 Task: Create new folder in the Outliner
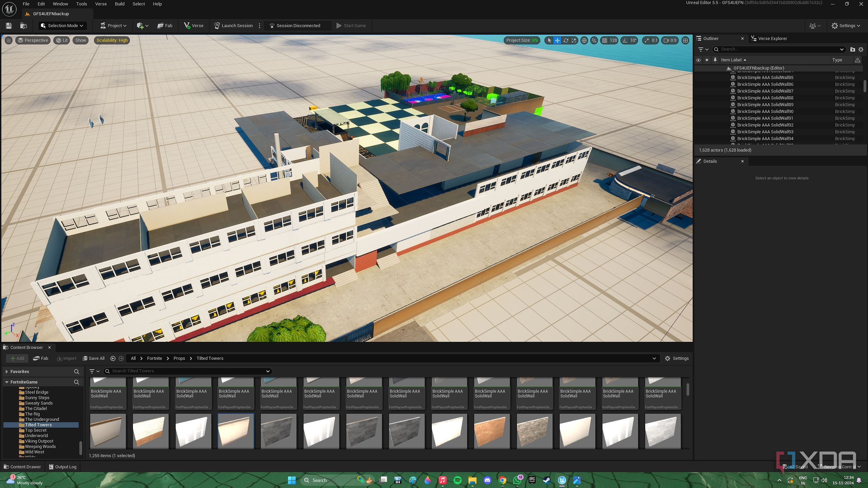tap(852, 50)
